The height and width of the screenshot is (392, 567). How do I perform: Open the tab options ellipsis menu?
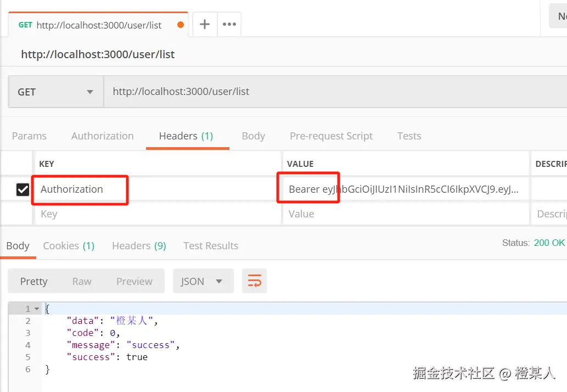point(229,24)
